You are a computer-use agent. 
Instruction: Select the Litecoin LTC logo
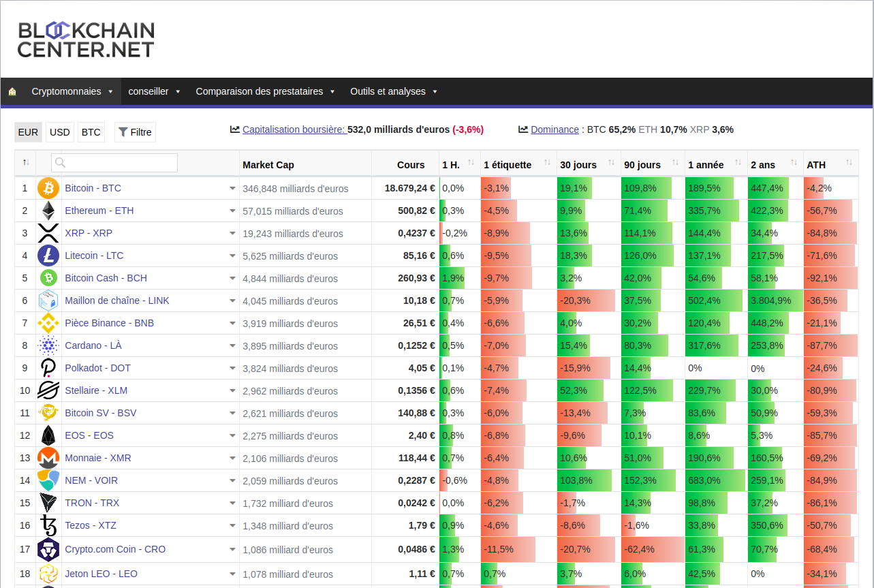[48, 255]
